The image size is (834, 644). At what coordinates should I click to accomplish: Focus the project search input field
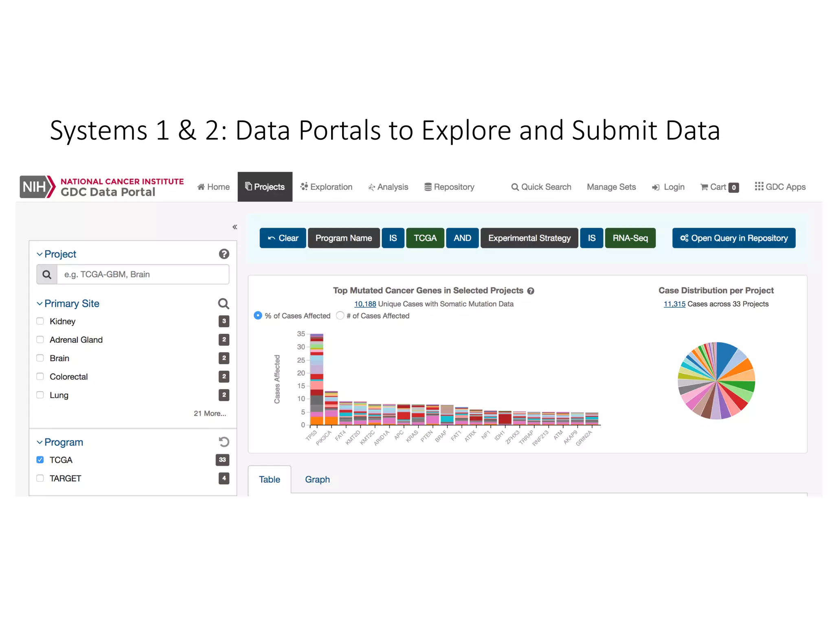click(x=143, y=274)
